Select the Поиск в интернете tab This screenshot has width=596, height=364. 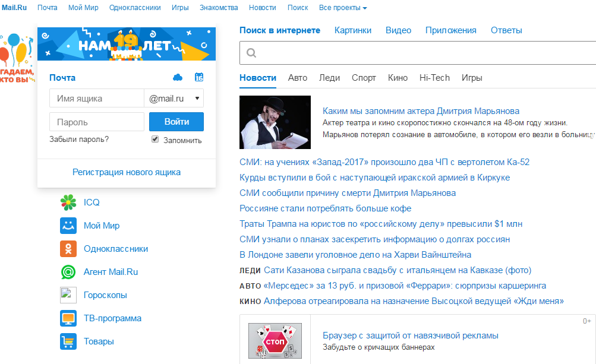click(x=280, y=30)
